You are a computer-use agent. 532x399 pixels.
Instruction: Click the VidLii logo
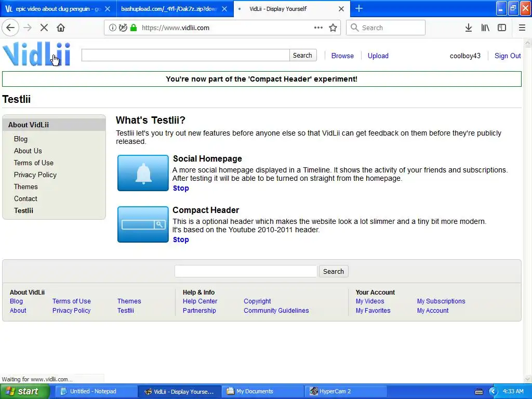[x=37, y=54]
